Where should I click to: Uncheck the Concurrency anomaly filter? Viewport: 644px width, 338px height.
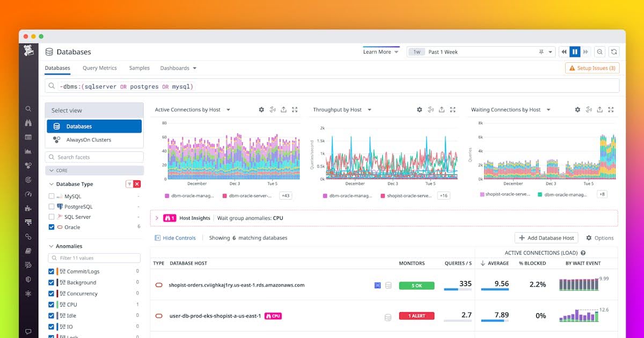click(53, 293)
